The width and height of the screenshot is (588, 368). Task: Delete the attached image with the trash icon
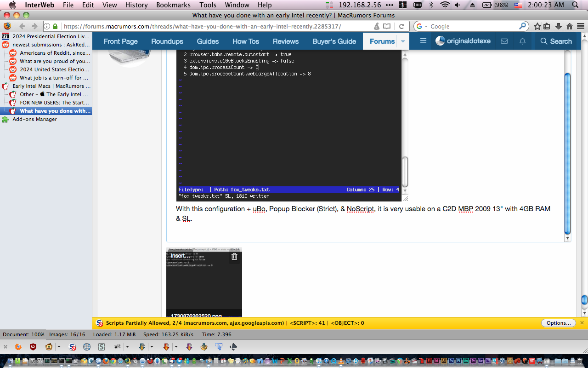[x=234, y=257]
